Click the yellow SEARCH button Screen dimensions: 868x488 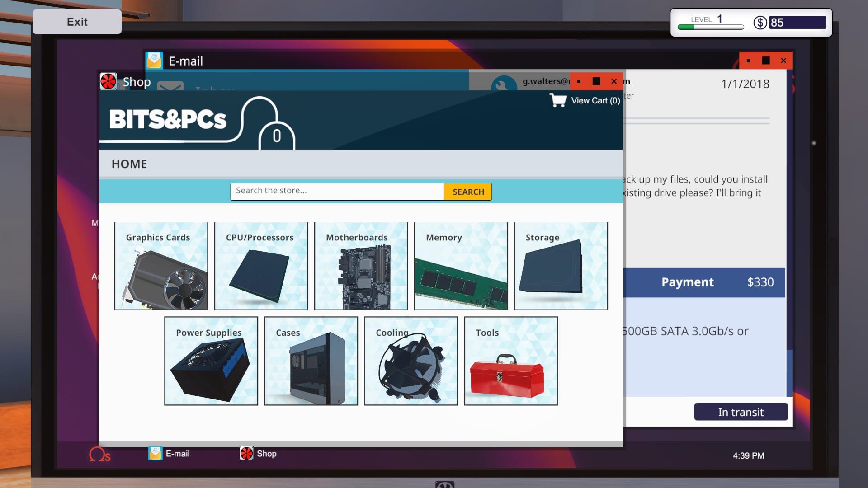[x=468, y=192]
